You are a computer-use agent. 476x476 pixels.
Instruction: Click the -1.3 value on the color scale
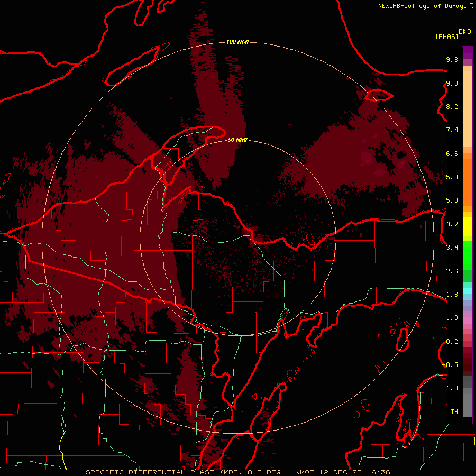coord(450,388)
